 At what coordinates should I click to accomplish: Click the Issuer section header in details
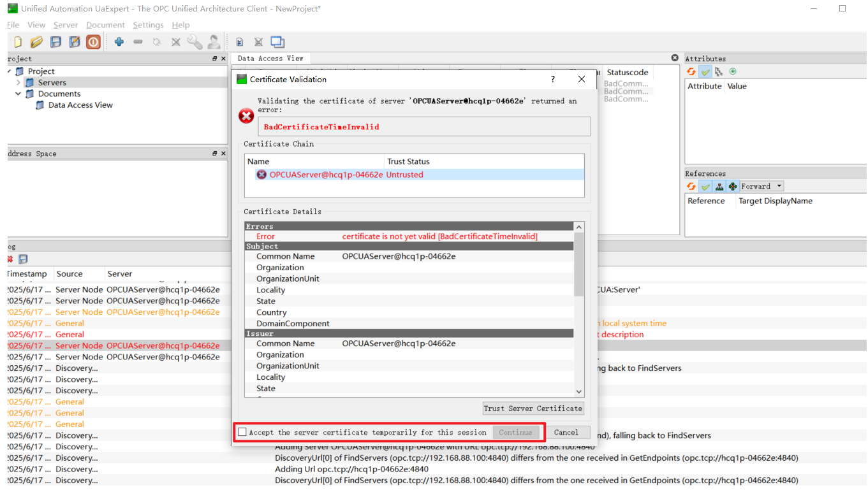coord(409,333)
